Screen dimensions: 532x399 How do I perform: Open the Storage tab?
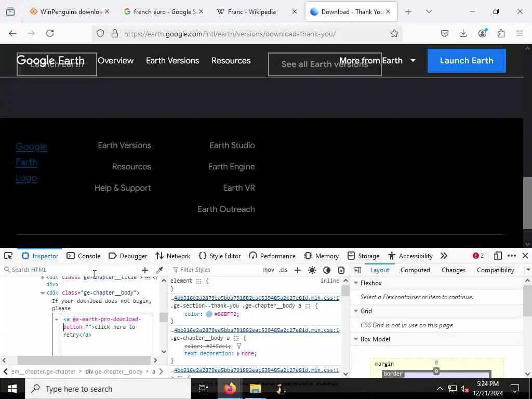pyautogui.click(x=363, y=256)
